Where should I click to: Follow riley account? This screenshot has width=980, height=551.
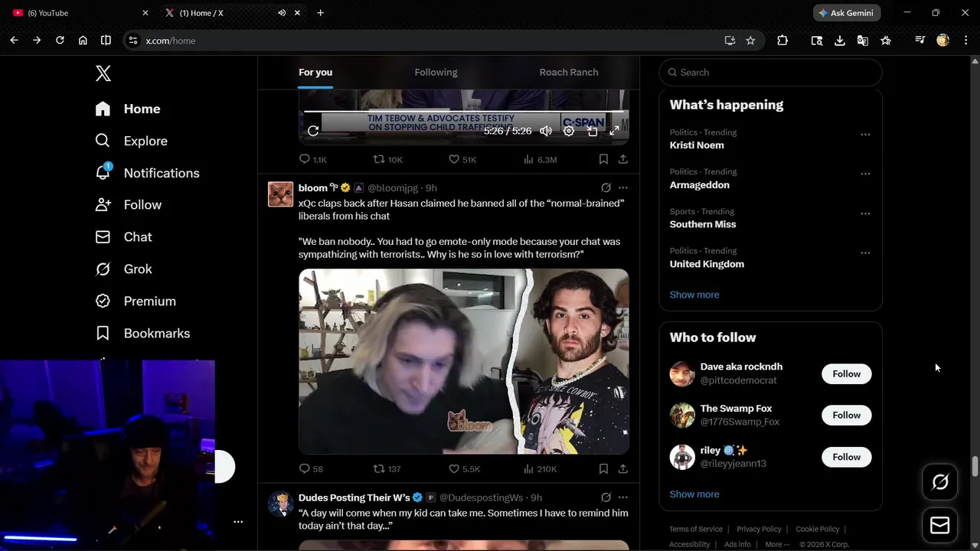coord(846,457)
